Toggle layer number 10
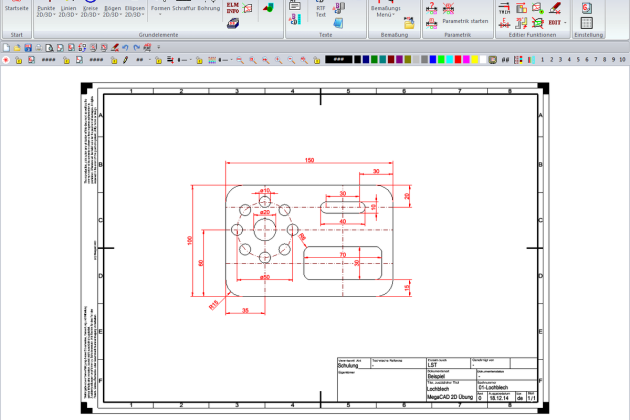 pos(622,60)
